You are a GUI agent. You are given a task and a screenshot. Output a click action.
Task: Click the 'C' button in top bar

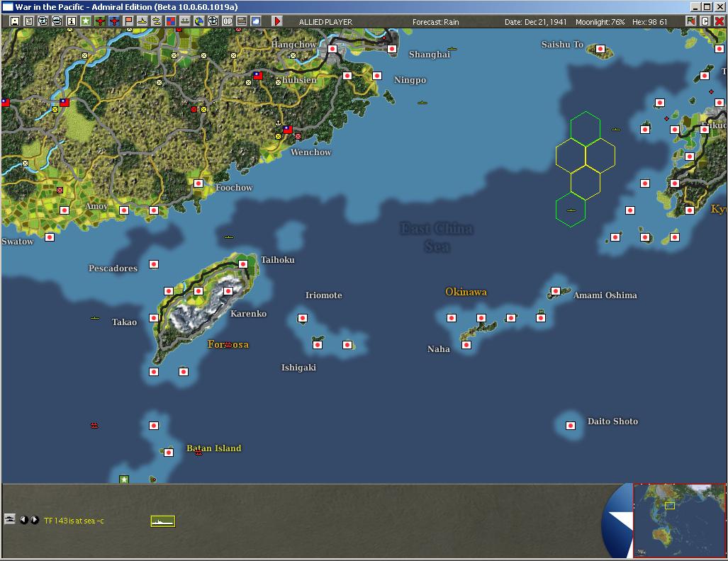(x=705, y=21)
